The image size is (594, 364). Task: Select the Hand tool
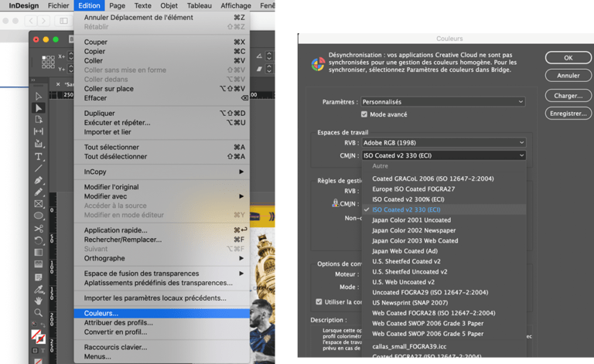pyautogui.click(x=38, y=301)
